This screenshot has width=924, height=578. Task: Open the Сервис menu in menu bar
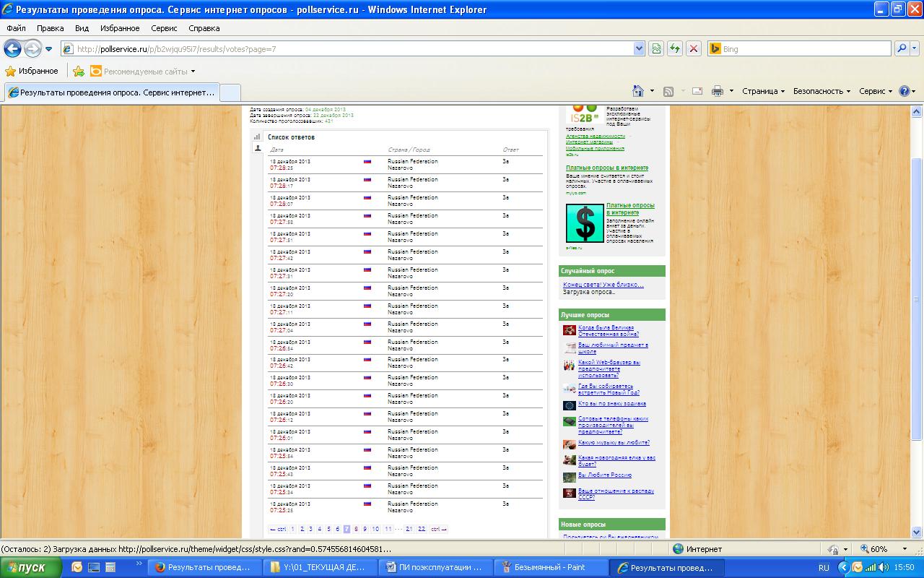[x=164, y=28]
